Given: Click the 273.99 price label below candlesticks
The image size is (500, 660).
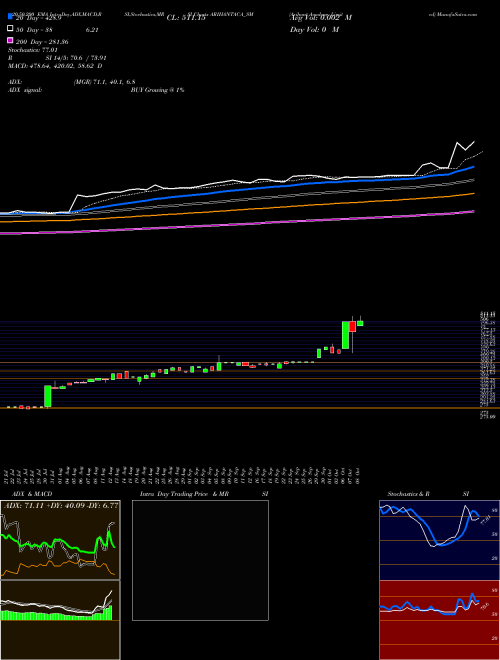Looking at the screenshot, I should point(488,416).
